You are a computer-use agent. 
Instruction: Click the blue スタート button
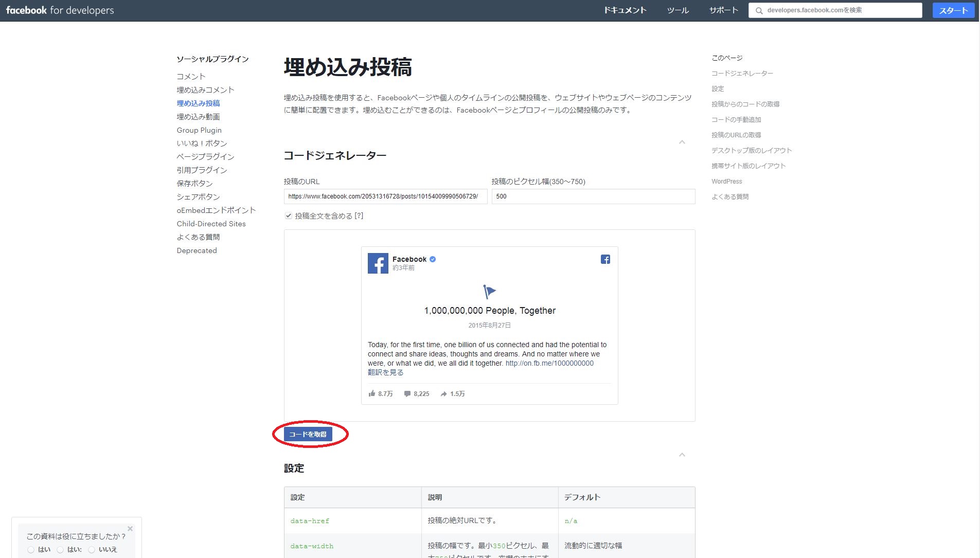tap(953, 10)
